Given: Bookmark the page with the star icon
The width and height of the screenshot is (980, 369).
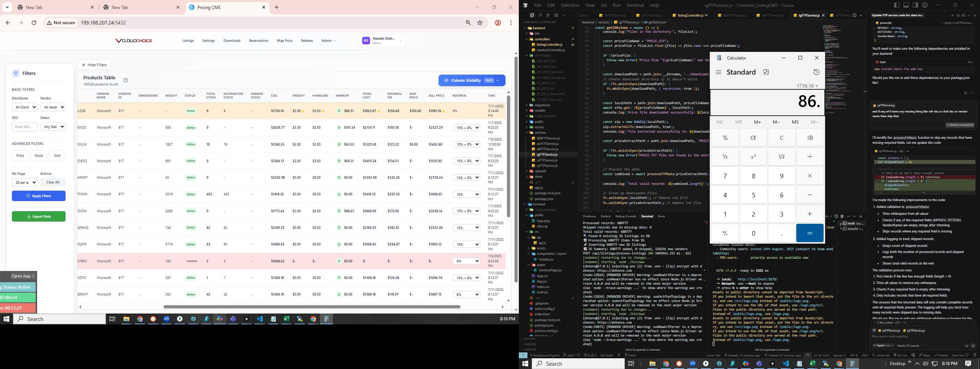Looking at the screenshot, I should [x=480, y=23].
